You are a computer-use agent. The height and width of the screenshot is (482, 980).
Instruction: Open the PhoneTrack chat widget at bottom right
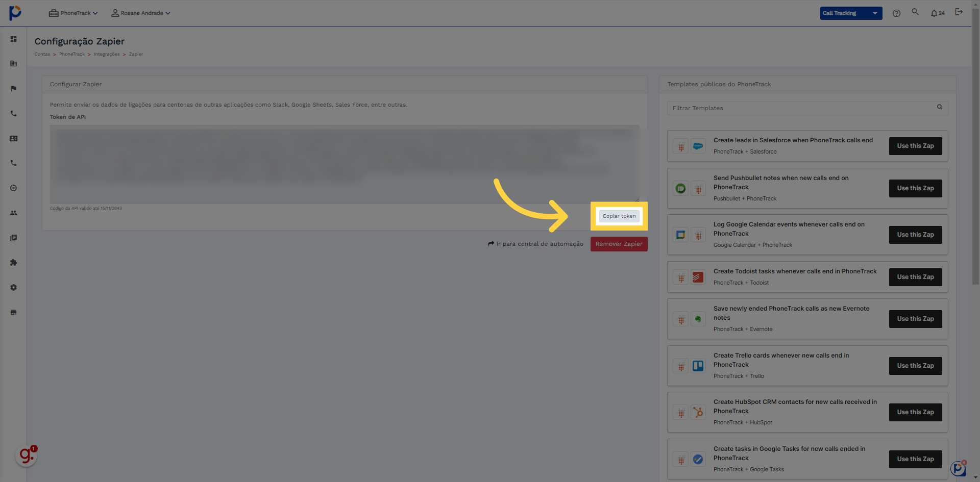click(959, 468)
